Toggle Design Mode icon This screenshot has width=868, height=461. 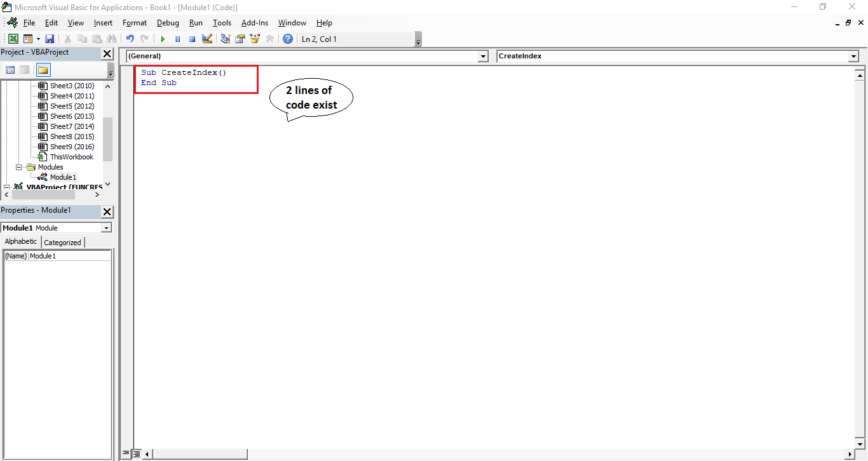207,39
